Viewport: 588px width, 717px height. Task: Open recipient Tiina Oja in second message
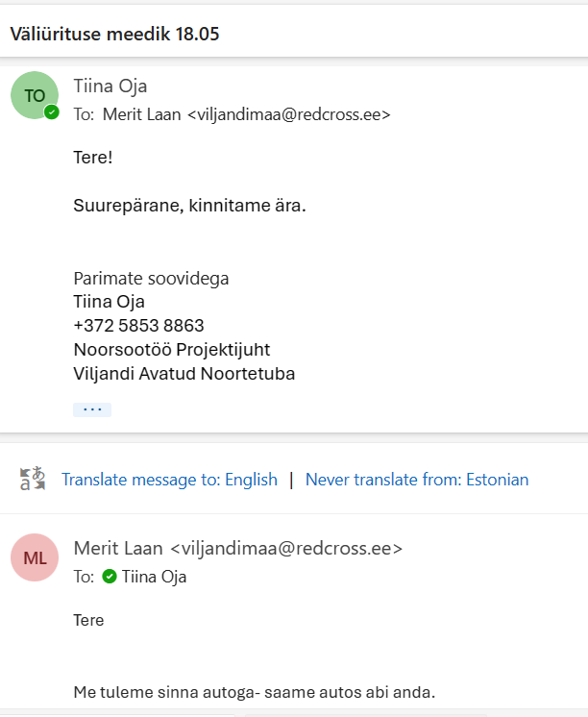point(154,577)
